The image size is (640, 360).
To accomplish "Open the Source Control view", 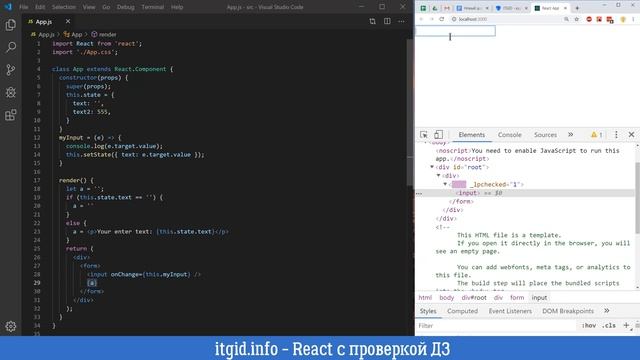I will coord(11,70).
